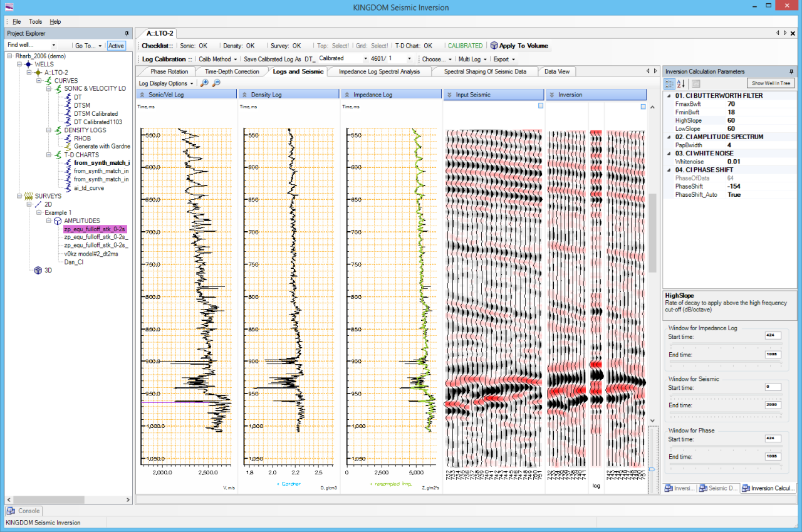The height and width of the screenshot is (532, 802).
Task: Sort parameters alphabetically with A-Z icon
Action: click(681, 83)
